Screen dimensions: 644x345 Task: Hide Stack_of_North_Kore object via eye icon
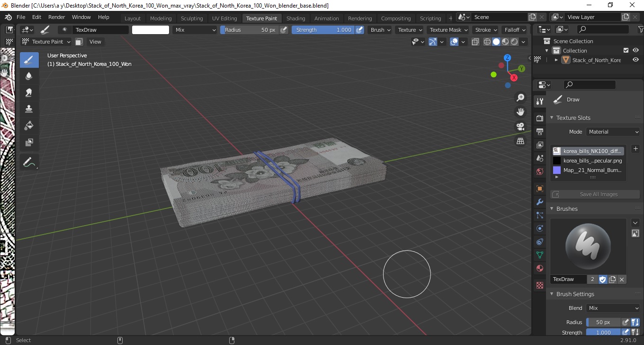pos(636,60)
